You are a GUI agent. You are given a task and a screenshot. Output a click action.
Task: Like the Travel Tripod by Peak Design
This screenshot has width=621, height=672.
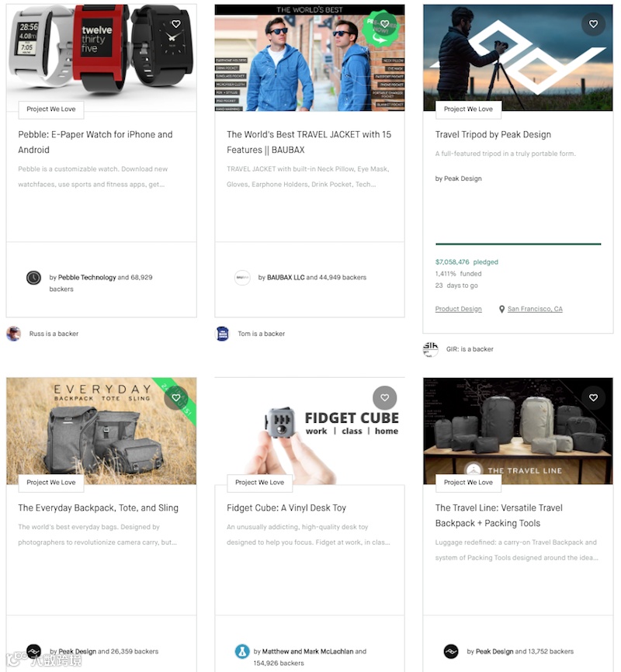(593, 24)
